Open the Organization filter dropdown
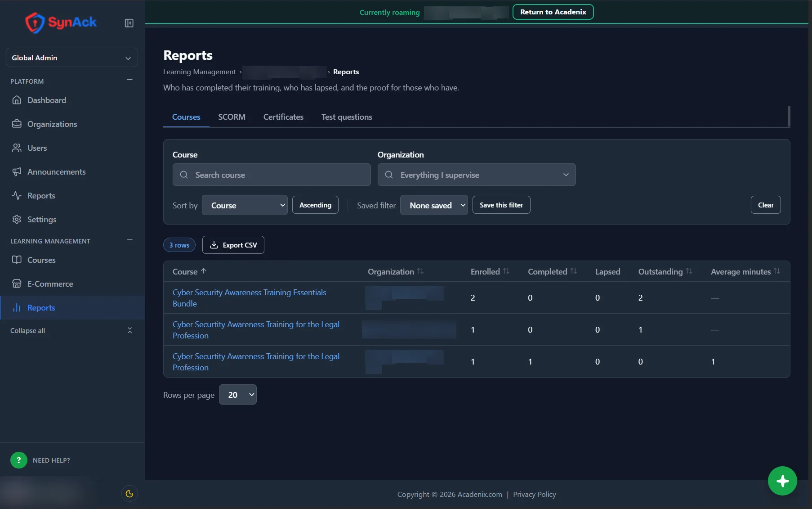Screen dimensions: 812x509 477,175
